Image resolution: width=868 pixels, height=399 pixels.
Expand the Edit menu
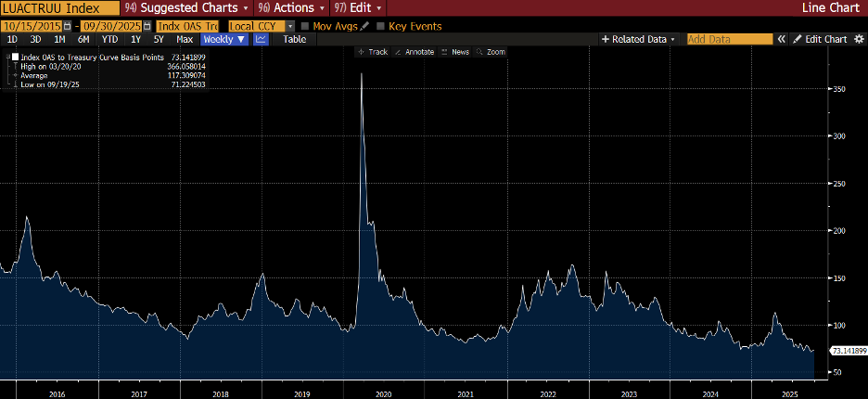358,7
